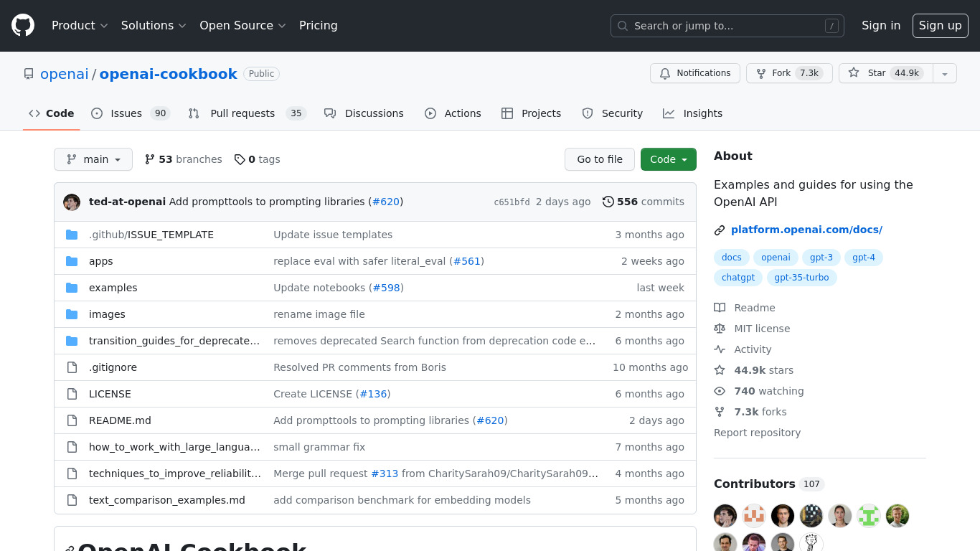980x551 pixels.
Task: Click the repository icon before openai
Action: [x=29, y=74]
